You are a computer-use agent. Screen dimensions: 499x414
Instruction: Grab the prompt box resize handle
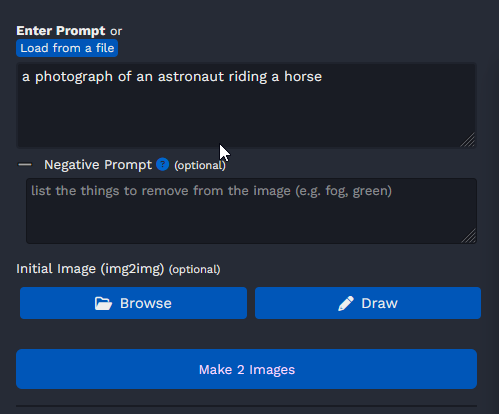[468, 140]
